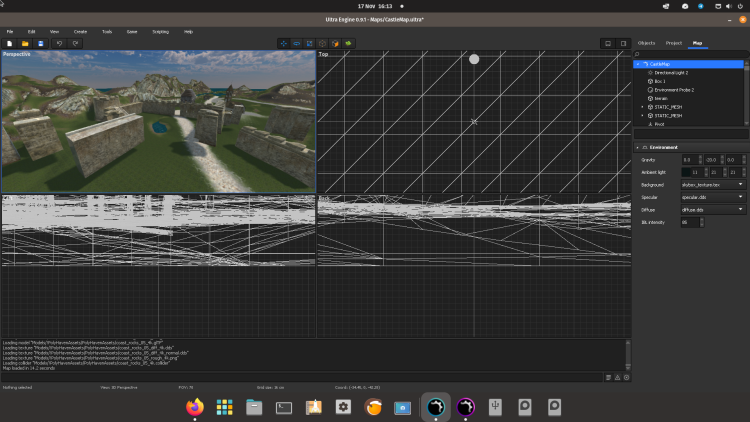Screen dimensions: 750x422
Task: Click the Box 1 cube icon
Action: (650, 81)
